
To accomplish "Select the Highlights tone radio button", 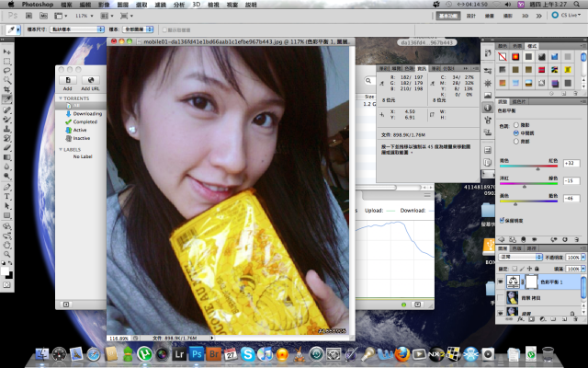I will tap(516, 142).
